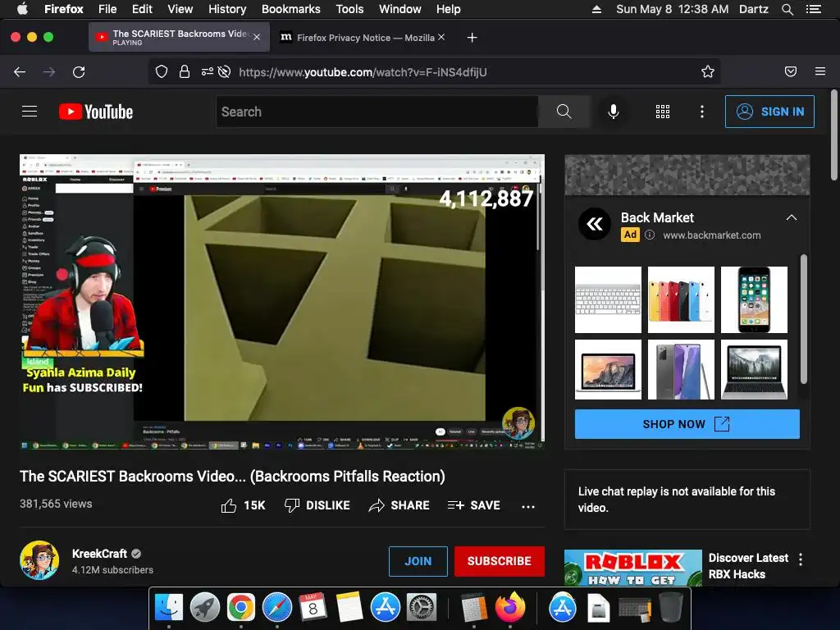Save the video to a playlist
Image resolution: width=840 pixels, height=630 pixels.
(473, 505)
